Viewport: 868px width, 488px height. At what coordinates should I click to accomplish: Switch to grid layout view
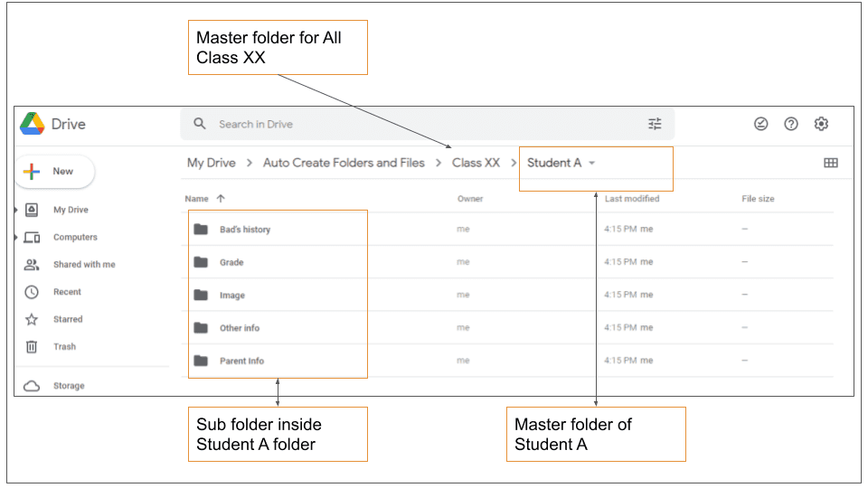point(830,164)
